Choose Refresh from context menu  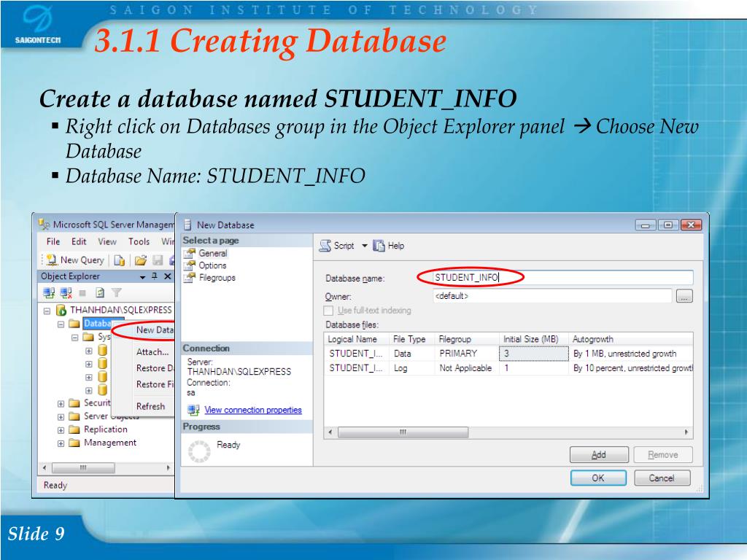[x=150, y=406]
